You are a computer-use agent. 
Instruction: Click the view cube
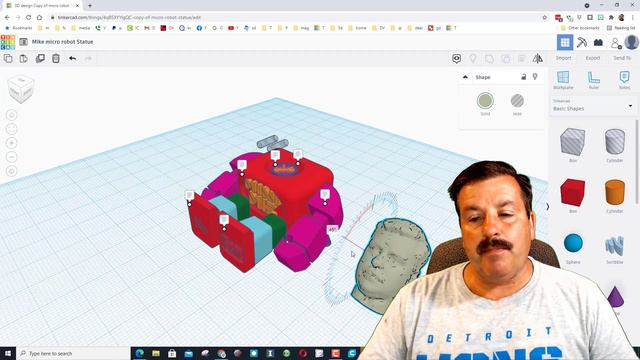click(x=20, y=89)
